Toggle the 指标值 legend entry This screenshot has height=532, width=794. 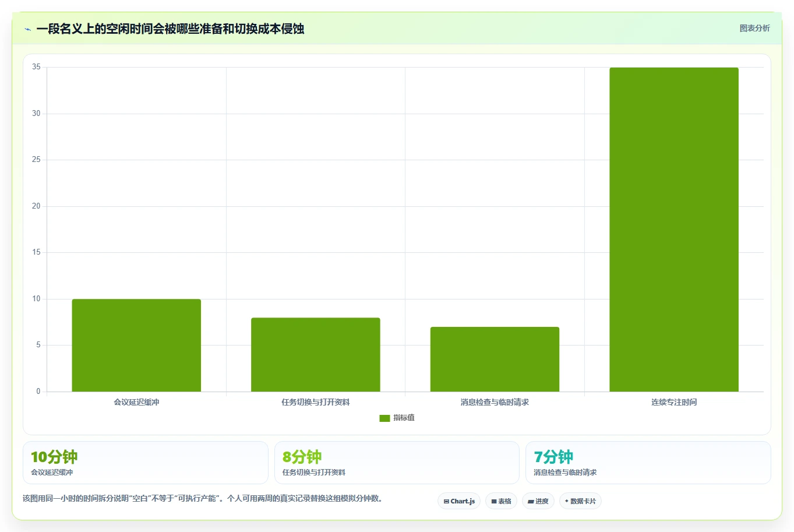(x=397, y=418)
